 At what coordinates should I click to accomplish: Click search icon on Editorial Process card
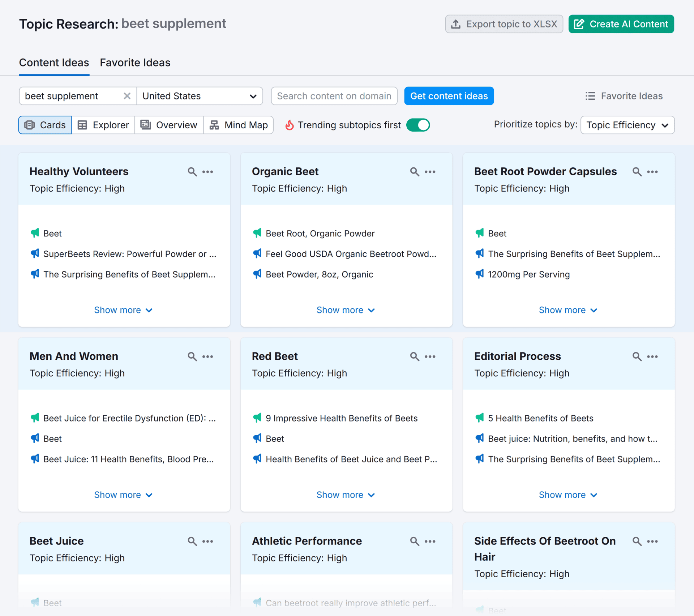(x=637, y=356)
